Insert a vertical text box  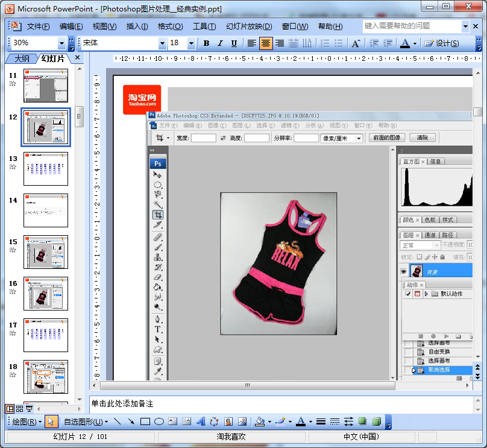coord(187,421)
